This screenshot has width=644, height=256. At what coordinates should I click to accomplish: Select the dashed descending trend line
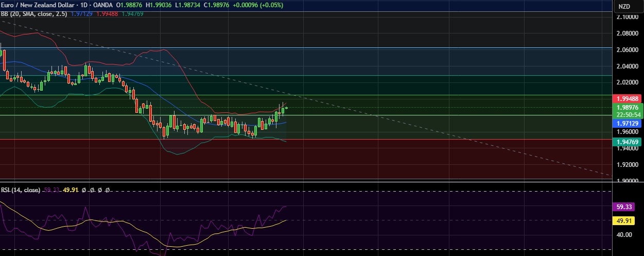[x=412, y=119]
